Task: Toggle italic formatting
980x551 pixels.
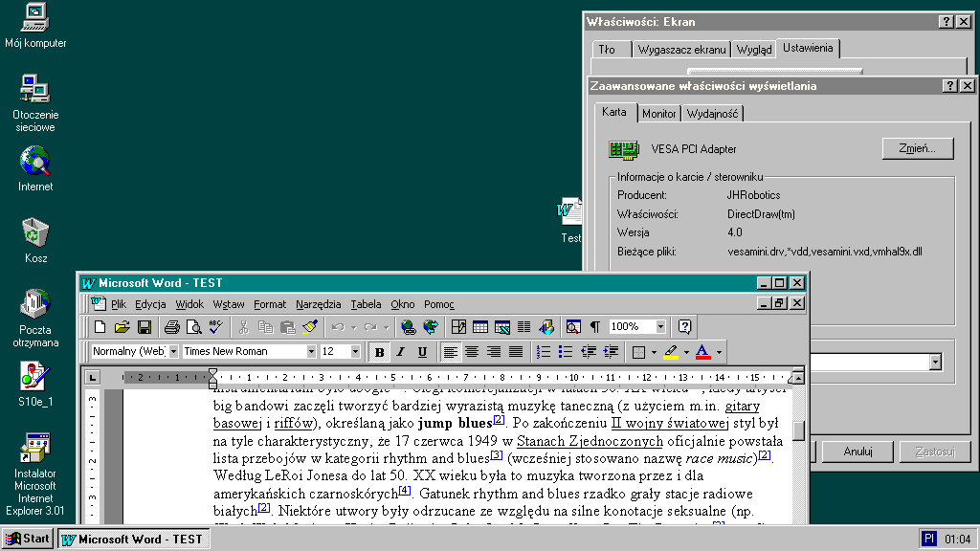Action: click(401, 352)
